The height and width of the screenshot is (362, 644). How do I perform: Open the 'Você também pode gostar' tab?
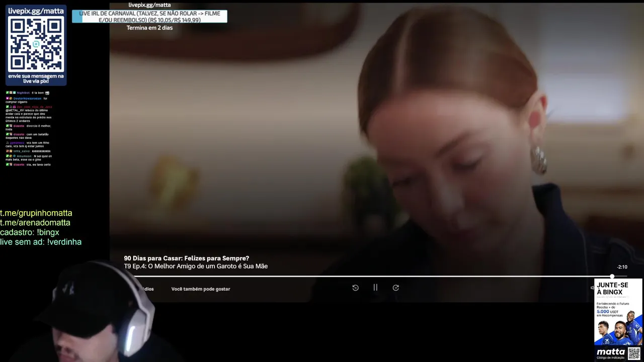[x=201, y=289]
